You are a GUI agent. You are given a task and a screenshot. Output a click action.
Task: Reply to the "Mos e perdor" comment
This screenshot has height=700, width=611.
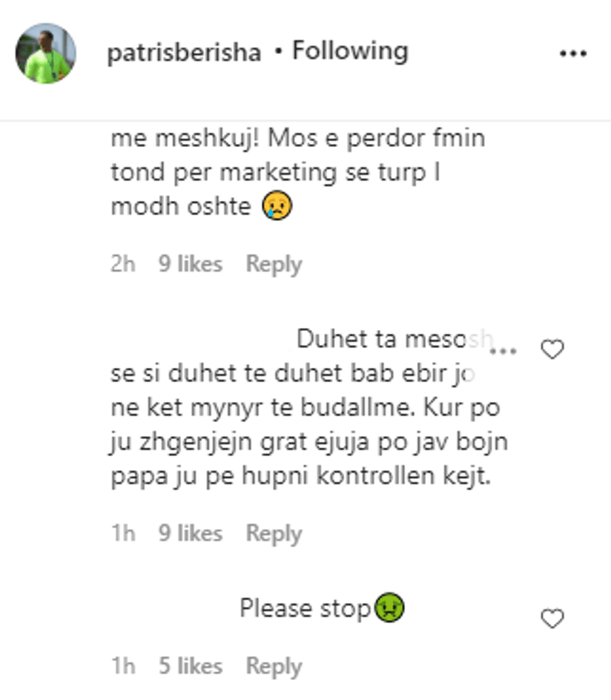(x=274, y=264)
